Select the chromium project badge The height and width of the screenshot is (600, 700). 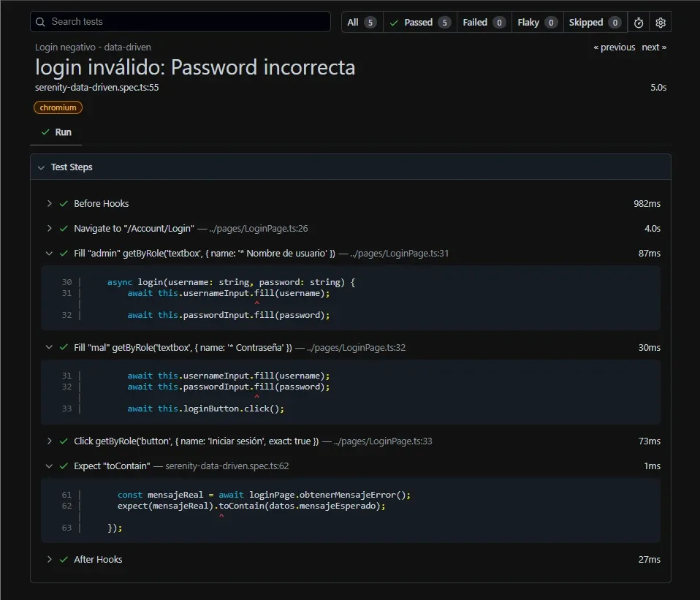(58, 107)
